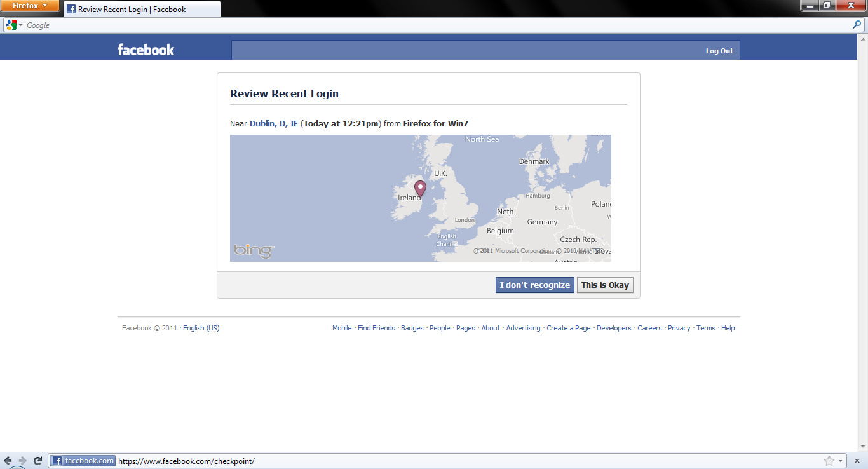Open the Privacy link in footer
The image size is (868, 469).
(679, 329)
